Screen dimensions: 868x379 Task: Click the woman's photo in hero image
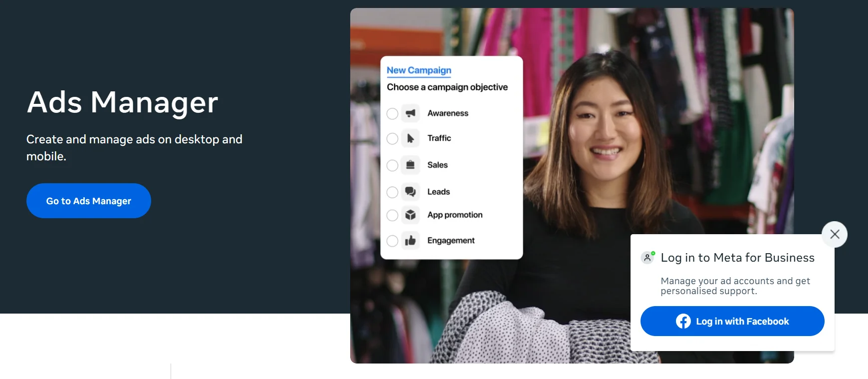point(572,186)
